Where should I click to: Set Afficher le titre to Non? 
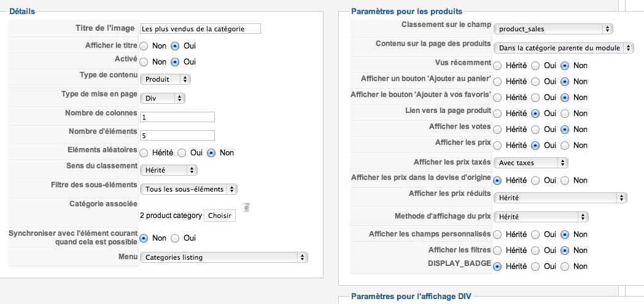pyautogui.click(x=144, y=46)
